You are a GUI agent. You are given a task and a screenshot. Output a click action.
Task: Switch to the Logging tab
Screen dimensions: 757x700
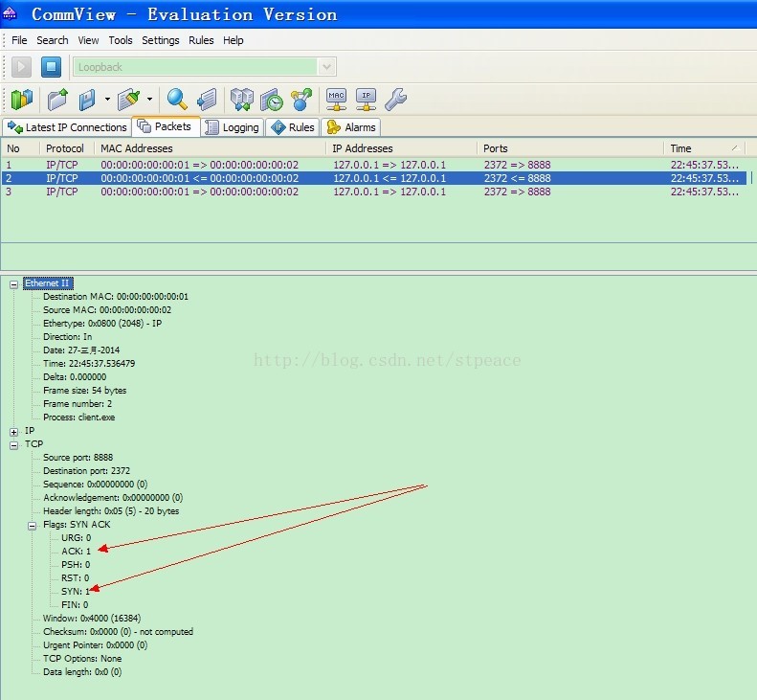233,127
